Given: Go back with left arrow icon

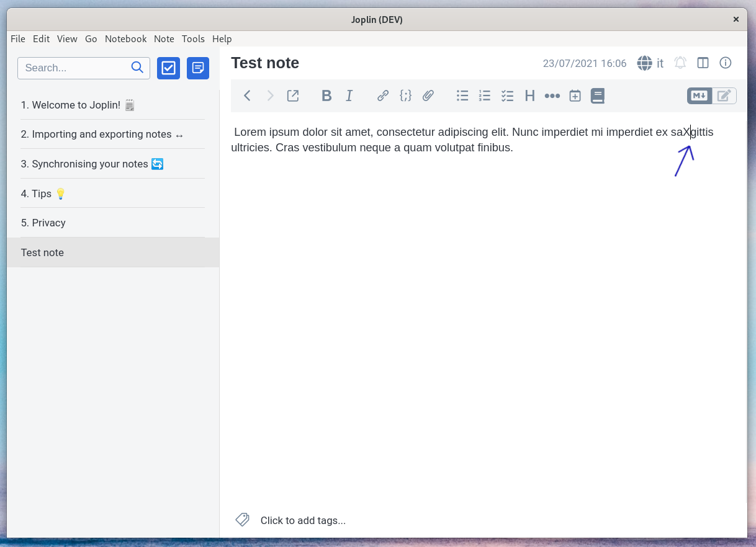Looking at the screenshot, I should pos(247,96).
